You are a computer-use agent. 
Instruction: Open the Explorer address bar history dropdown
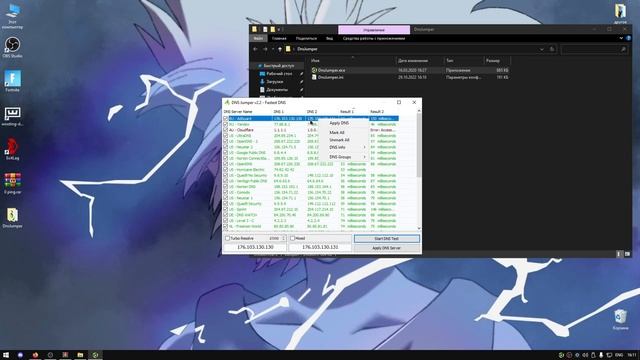(542, 49)
